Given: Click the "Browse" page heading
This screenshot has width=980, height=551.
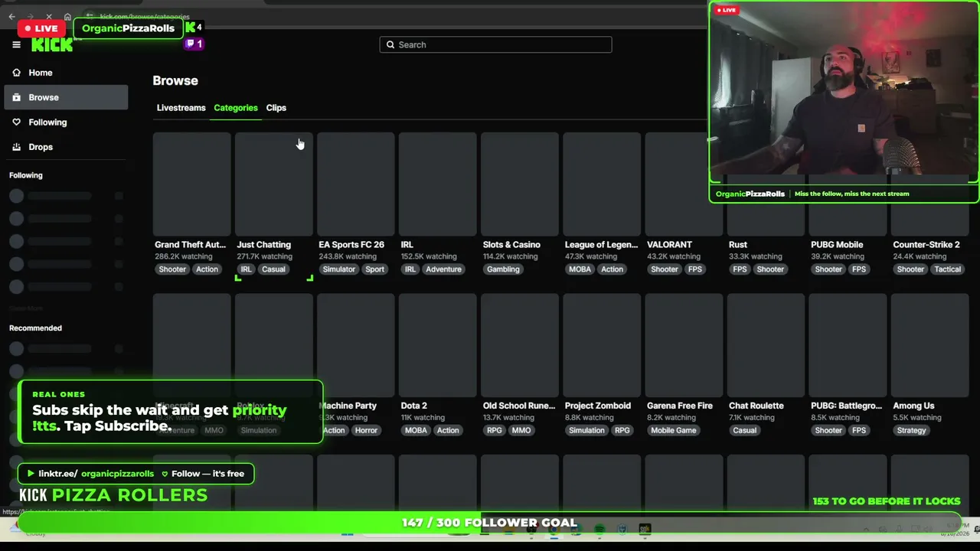Looking at the screenshot, I should coord(175,80).
